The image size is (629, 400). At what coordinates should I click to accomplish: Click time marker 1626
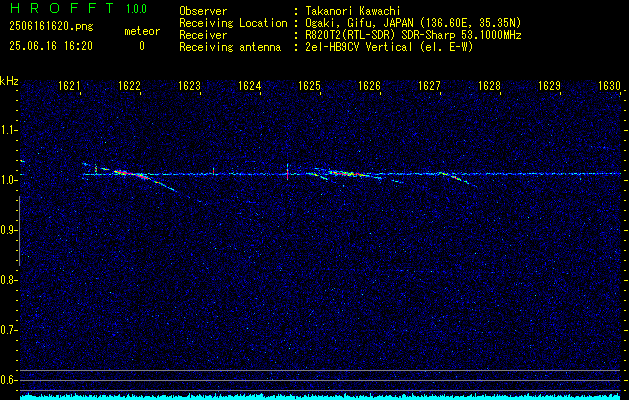(x=369, y=85)
